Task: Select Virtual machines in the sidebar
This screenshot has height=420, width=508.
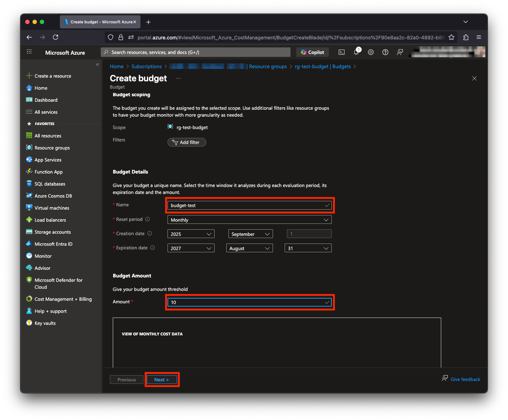Action: pyautogui.click(x=51, y=208)
